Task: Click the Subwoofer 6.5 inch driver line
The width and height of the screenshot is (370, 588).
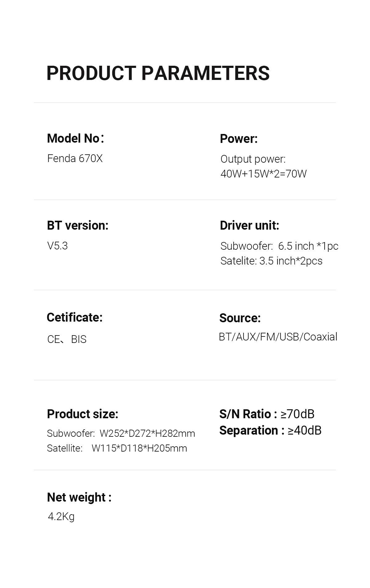Action: (x=279, y=246)
